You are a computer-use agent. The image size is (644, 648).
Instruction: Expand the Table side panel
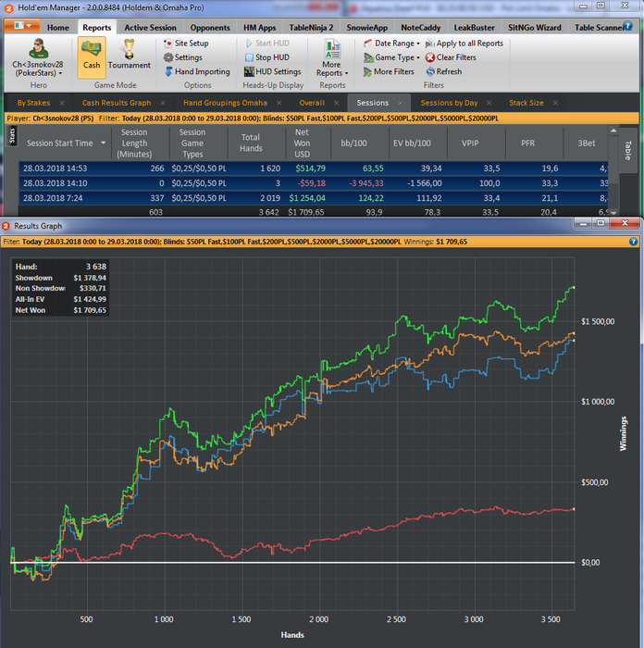coord(628,150)
